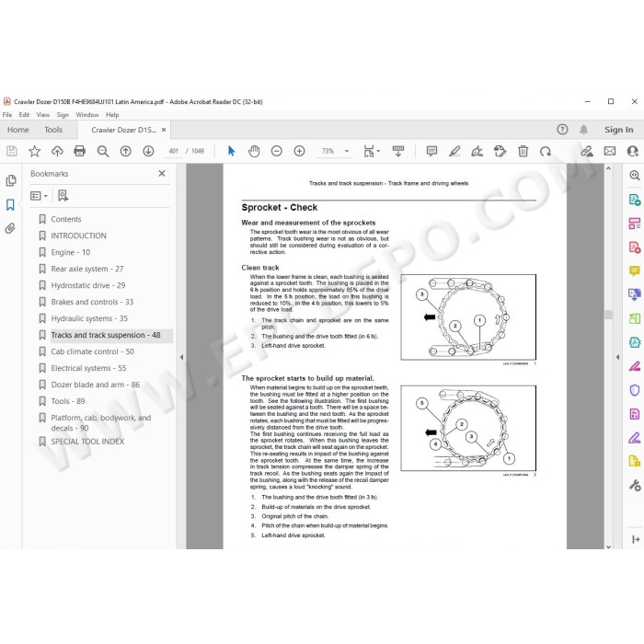Image resolution: width=644 pixels, height=644 pixels.
Task: Open the page thumbnails panel
Action: coord(11,180)
